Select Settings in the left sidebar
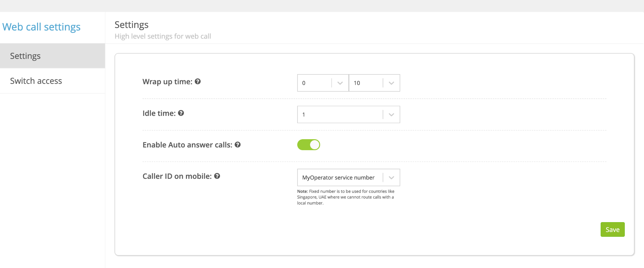 [x=25, y=56]
